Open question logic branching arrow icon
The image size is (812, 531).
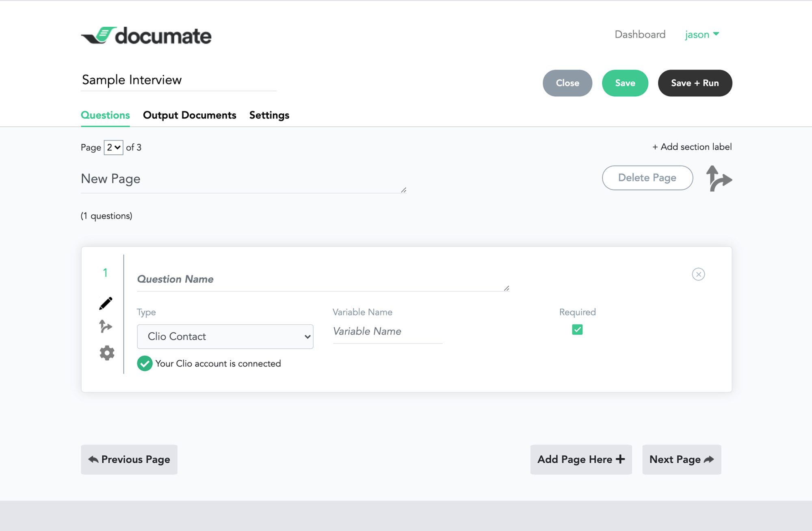pyautogui.click(x=106, y=326)
